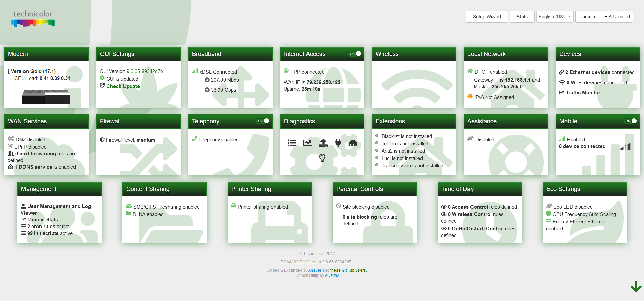Click the green down arrow icon
Viewport: 644px width, 301px height.
click(636, 286)
